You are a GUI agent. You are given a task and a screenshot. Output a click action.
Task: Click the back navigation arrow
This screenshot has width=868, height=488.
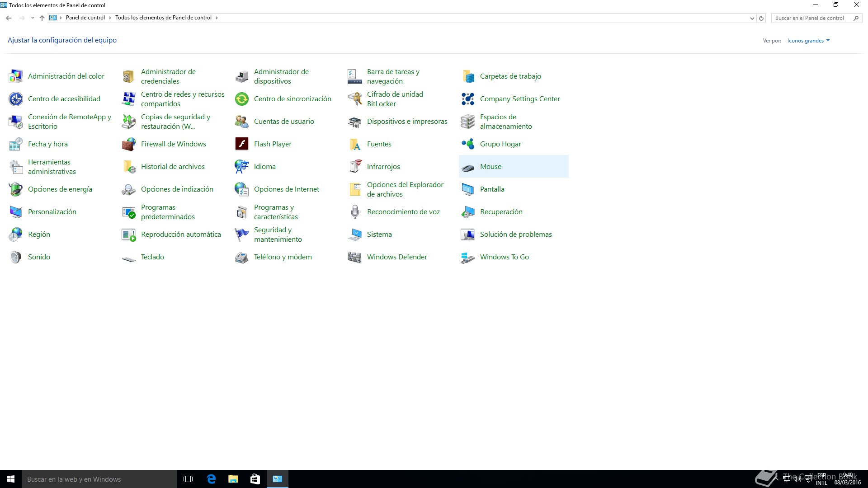click(9, 18)
